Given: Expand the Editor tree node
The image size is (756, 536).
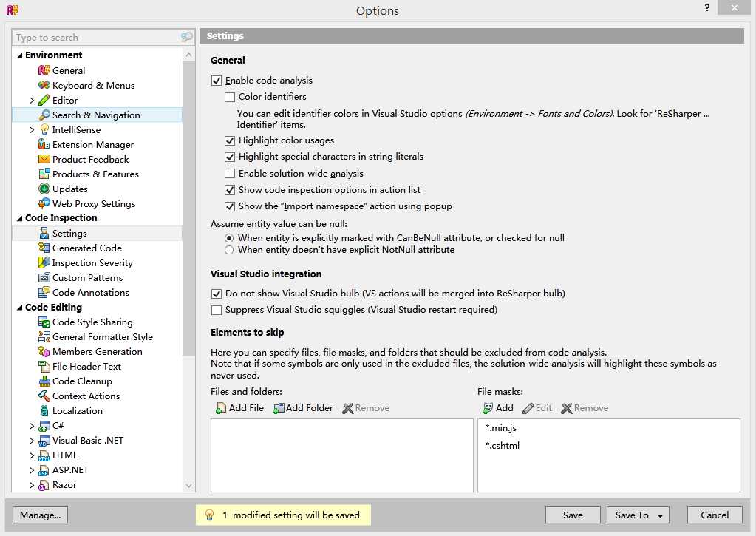Looking at the screenshot, I should click(31, 101).
